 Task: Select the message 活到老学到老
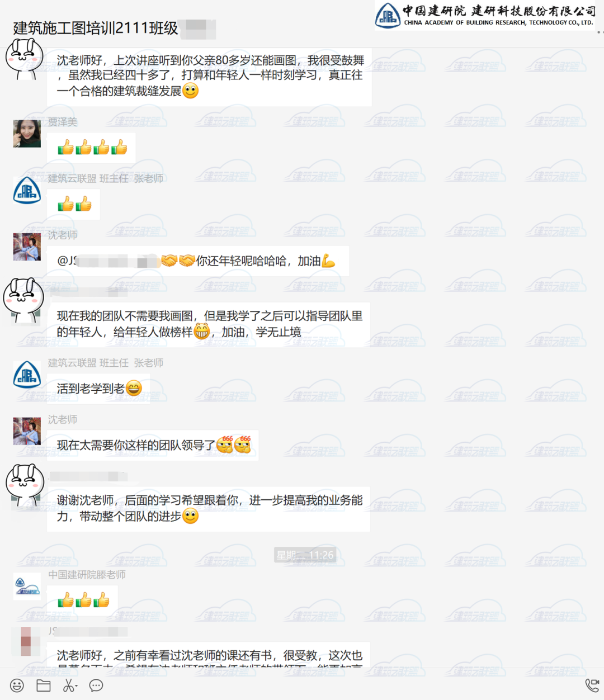pos(99,388)
